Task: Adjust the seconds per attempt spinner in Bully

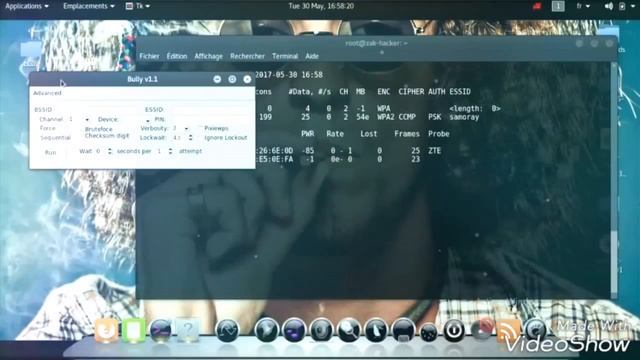Action: (170, 151)
